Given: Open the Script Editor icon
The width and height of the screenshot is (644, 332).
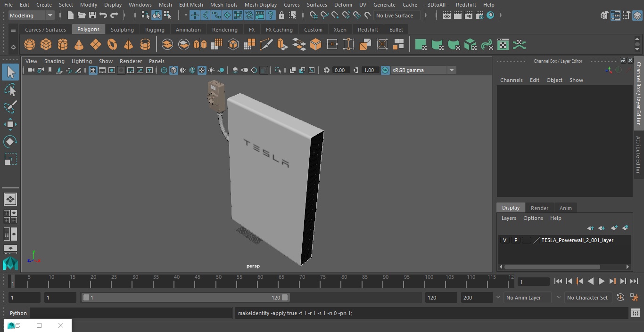Looking at the screenshot, I should click(x=635, y=313).
